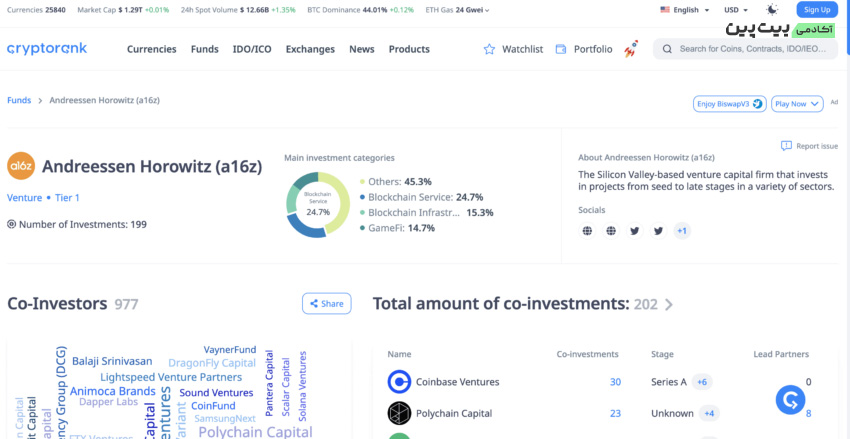Open the USD currency dropdown

point(736,10)
